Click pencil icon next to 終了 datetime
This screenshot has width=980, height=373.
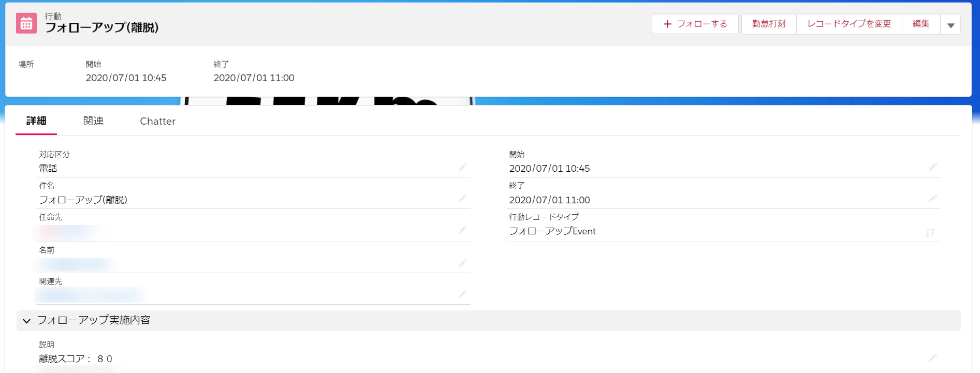pos(932,199)
